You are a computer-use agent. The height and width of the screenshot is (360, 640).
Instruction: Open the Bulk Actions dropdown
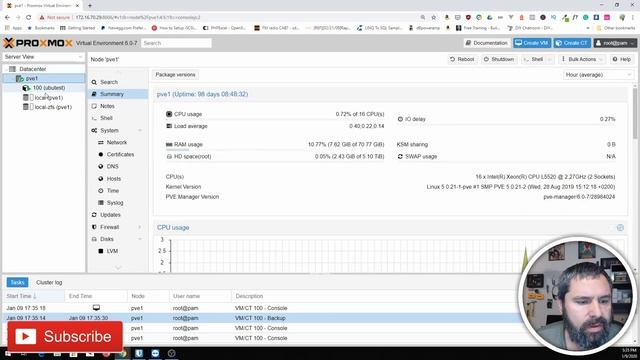pos(582,60)
